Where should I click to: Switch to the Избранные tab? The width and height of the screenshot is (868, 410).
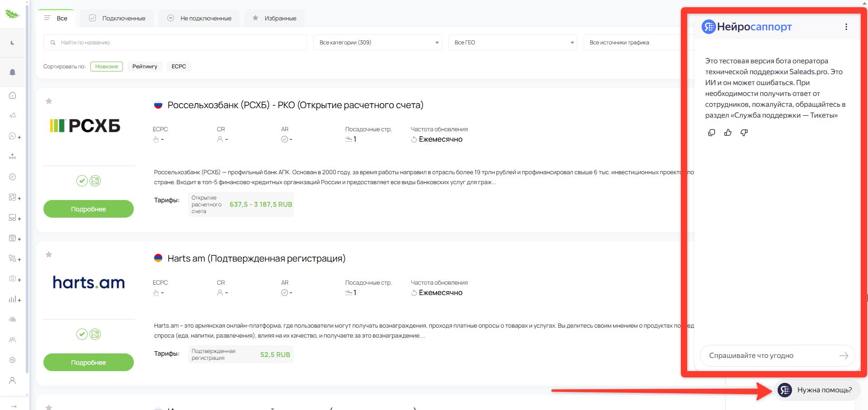pyautogui.click(x=274, y=18)
